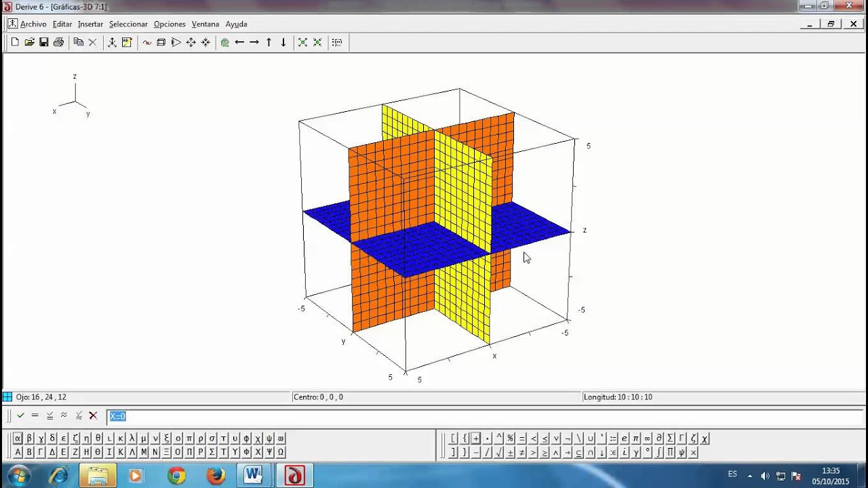868x488 pixels.
Task: Click the Print toolbar icon
Action: pyautogui.click(x=58, y=42)
